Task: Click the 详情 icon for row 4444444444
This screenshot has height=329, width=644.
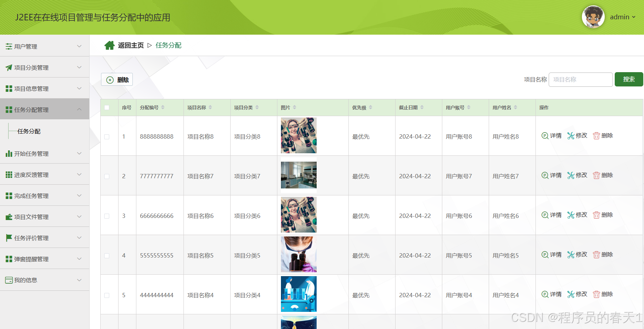Action: coord(545,294)
